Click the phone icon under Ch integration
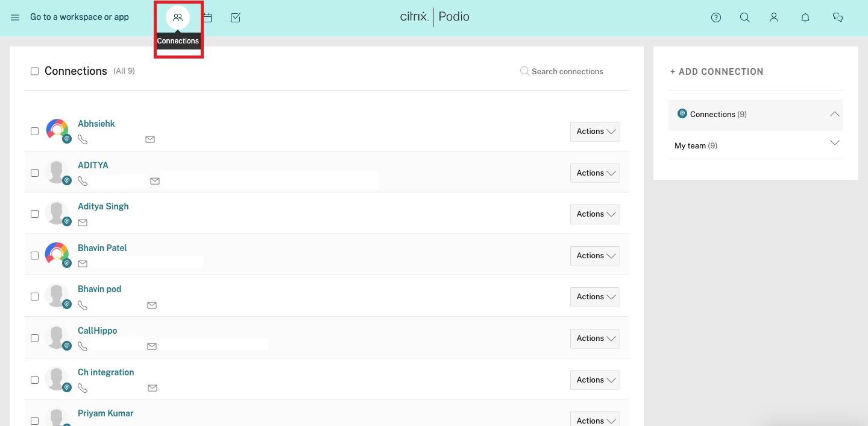Viewport: 868px width, 426px height. 83,388
